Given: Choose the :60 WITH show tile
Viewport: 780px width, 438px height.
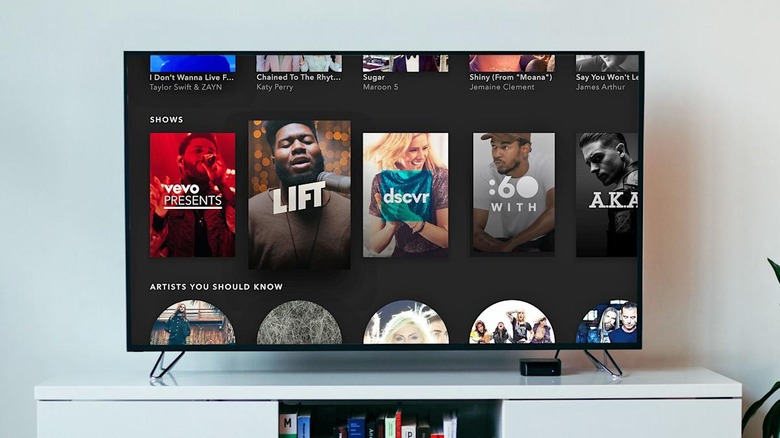Looking at the screenshot, I should [513, 195].
